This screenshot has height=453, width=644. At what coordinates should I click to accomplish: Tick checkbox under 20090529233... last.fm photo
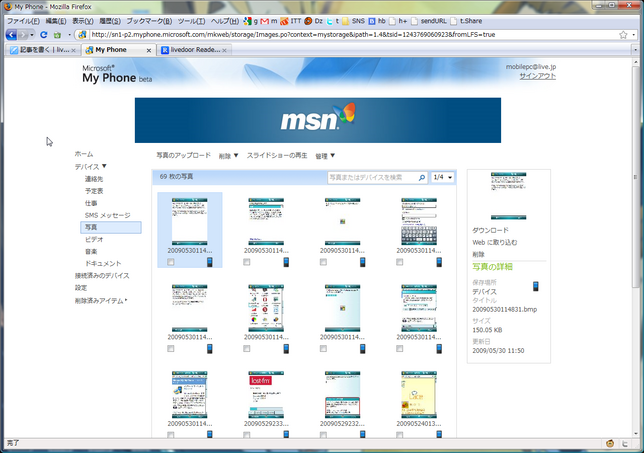(247, 435)
